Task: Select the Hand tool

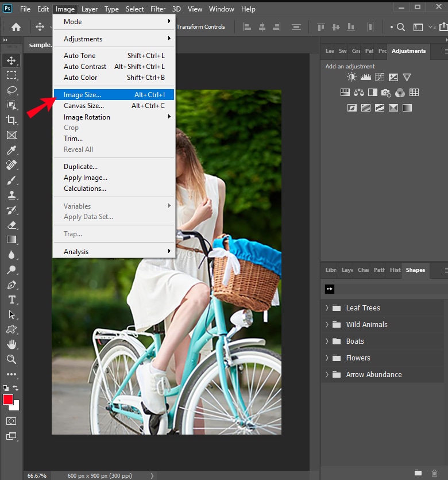Action: (11, 345)
